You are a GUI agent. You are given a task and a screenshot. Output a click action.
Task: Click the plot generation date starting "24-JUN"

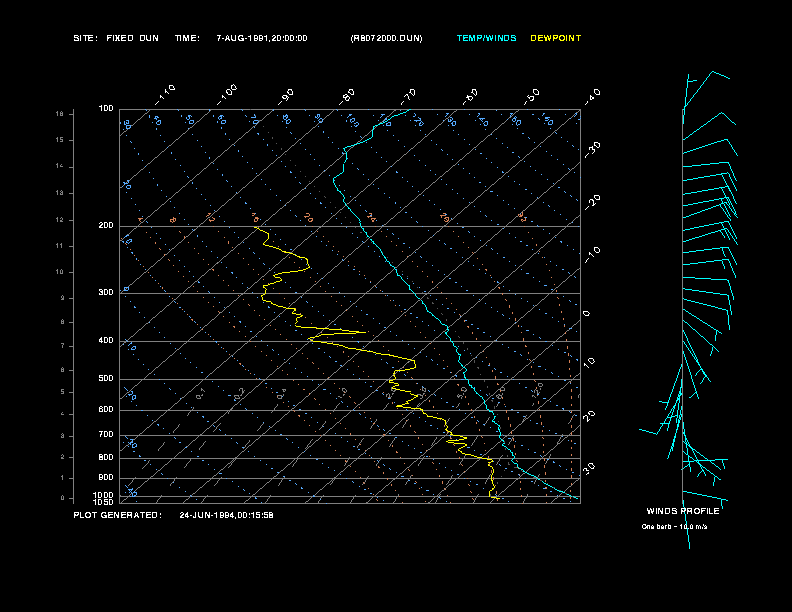coord(226,515)
